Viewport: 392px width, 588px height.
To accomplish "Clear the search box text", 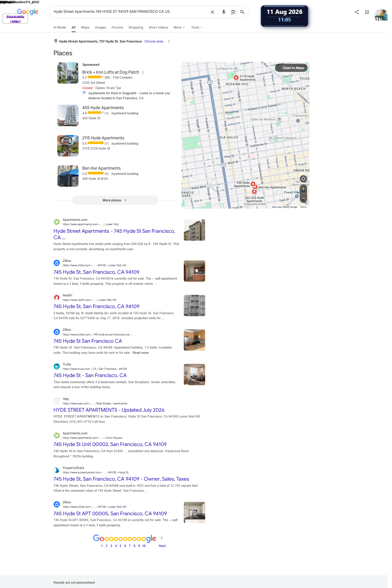I will 212,12.
